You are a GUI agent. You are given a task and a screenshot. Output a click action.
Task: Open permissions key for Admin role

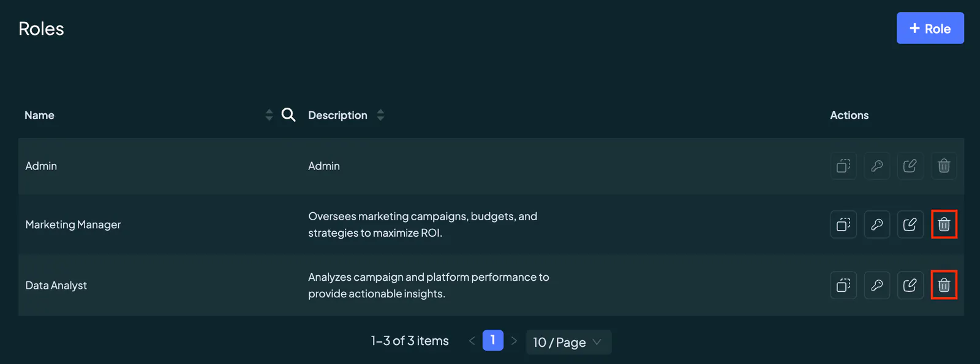tap(877, 166)
